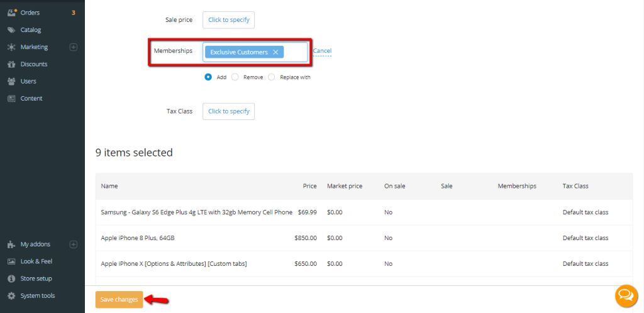The image size is (644, 313).
Task: Select the Remove radio option
Action: click(235, 77)
